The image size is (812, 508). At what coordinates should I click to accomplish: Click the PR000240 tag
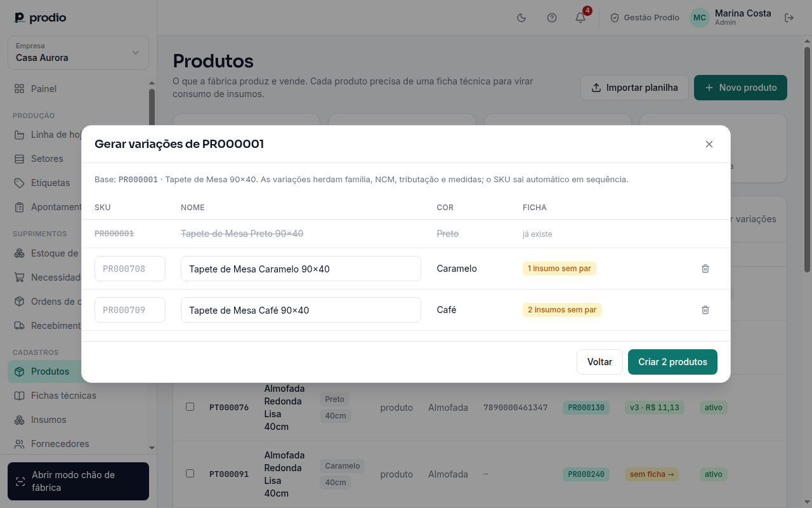(x=586, y=474)
